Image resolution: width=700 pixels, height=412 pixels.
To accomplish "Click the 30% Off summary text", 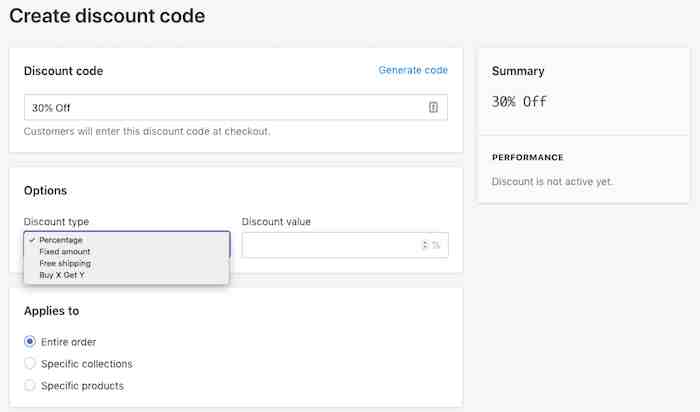I will [519, 102].
